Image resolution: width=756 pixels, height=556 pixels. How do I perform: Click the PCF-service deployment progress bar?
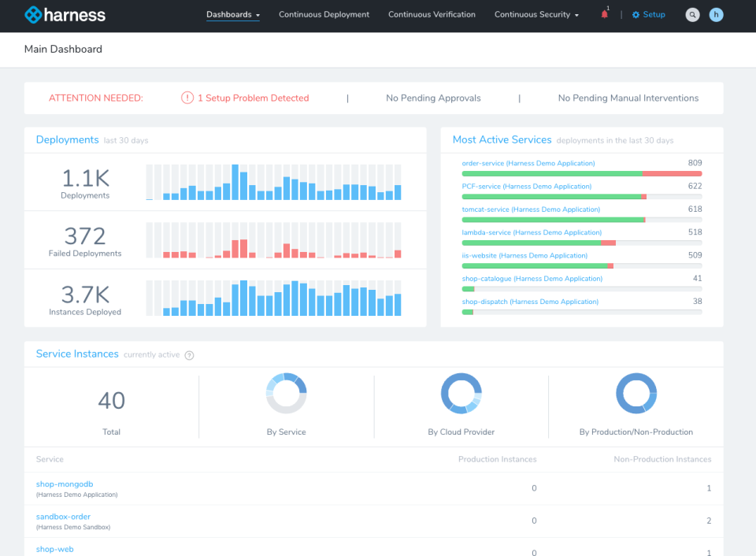581,196
